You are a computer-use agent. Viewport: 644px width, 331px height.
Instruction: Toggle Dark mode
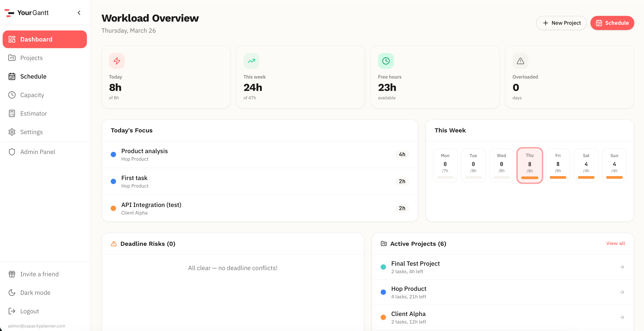[x=45, y=292]
